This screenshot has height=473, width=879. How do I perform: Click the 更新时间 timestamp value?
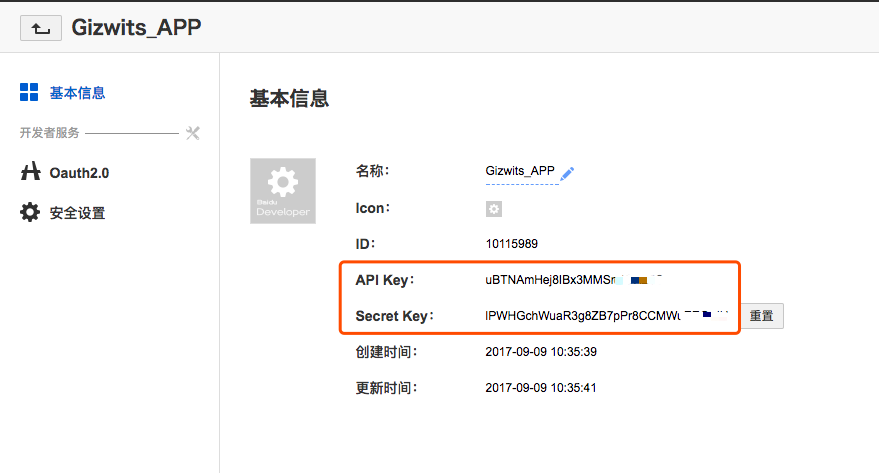click(540, 388)
